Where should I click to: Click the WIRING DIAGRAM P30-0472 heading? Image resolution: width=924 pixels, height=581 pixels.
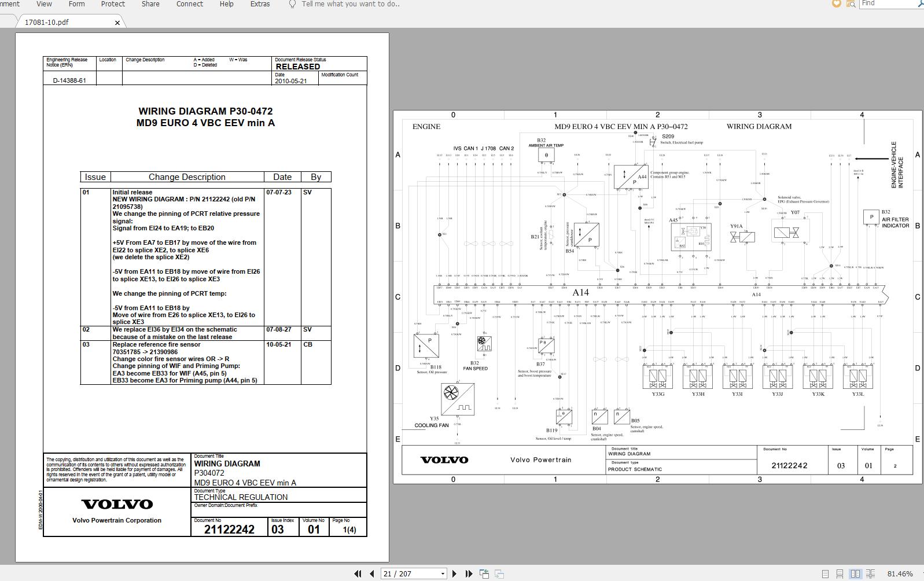pyautogui.click(x=205, y=111)
